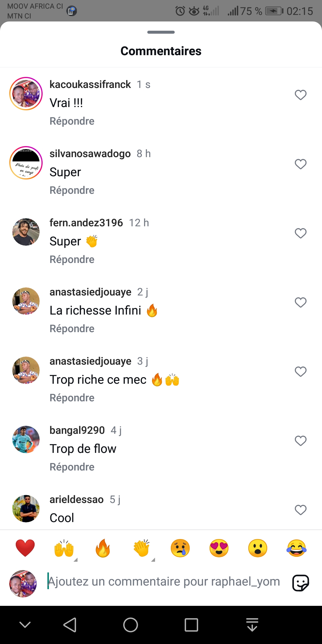Screen dimensions: 322x644
Task: Tap the sticker/GIF icon in comment field
Action: 301,583
